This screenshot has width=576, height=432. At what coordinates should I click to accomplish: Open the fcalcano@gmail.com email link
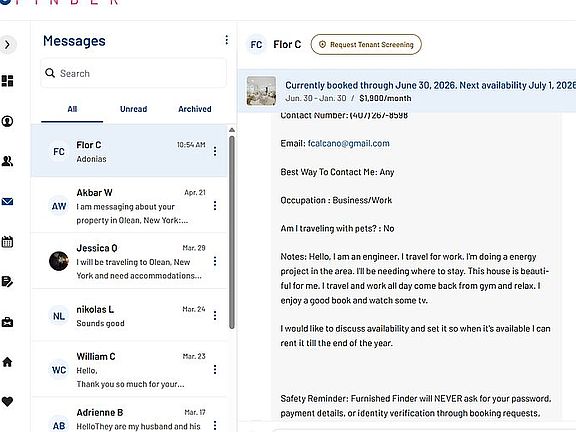[349, 143]
